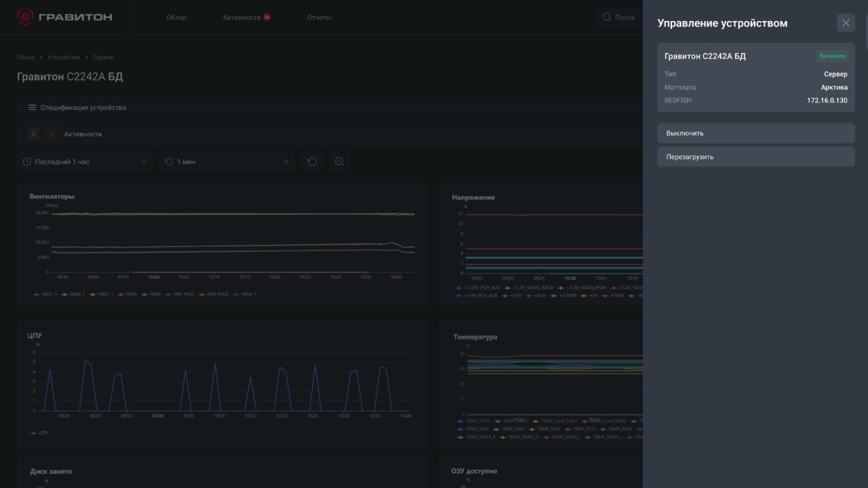The height and width of the screenshot is (488, 868).
Task: Click the hamburger icon beside Спецификация устройства
Action: [x=32, y=107]
